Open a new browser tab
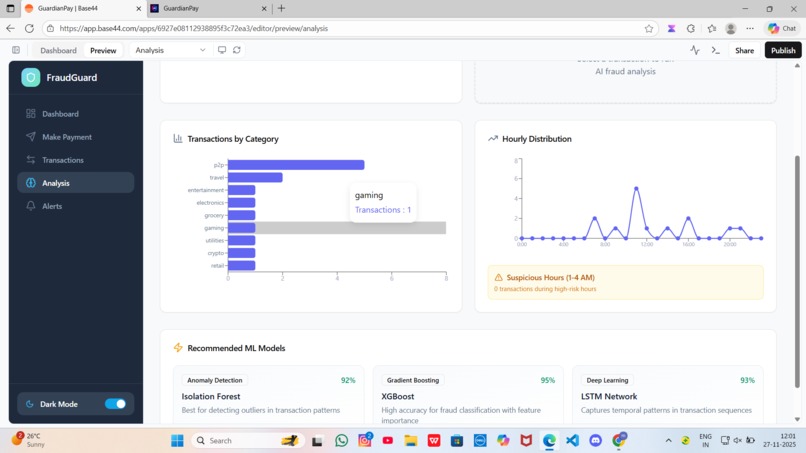Viewport: 806px width, 453px height. pyautogui.click(x=281, y=8)
